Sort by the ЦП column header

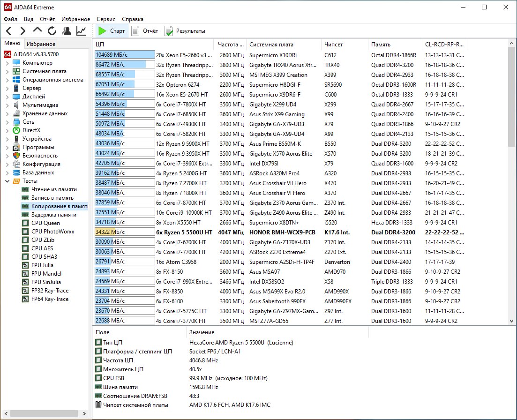[153, 45]
